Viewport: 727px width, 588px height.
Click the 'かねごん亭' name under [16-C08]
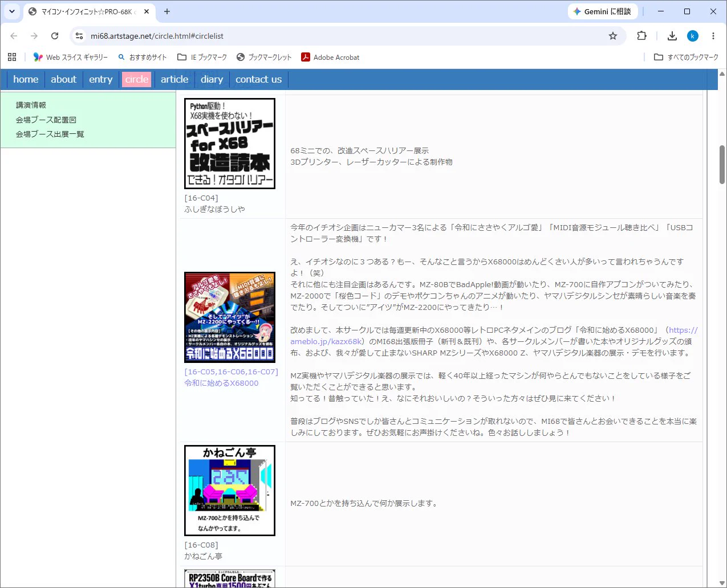coord(203,556)
